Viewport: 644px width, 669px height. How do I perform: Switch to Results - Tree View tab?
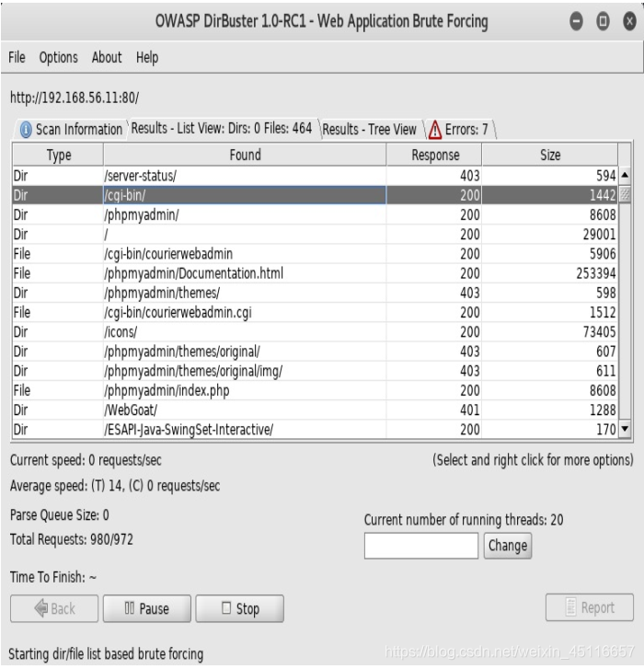[x=369, y=129]
